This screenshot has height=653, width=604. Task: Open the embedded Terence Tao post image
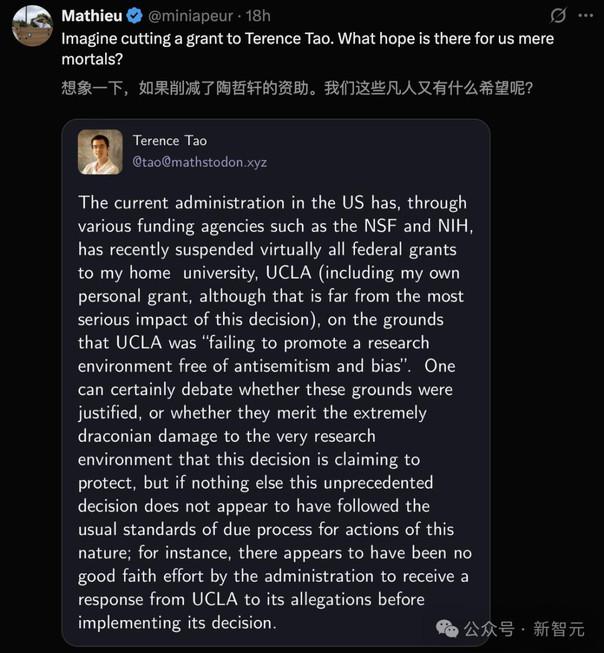276,382
